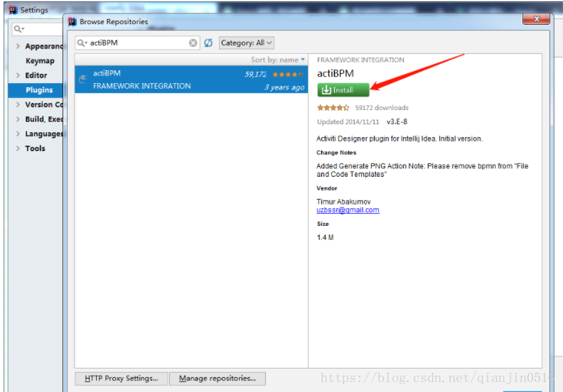Viewport: 563px width, 392px height.
Task: Select Plugins in Settings sidebar
Action: 39,90
